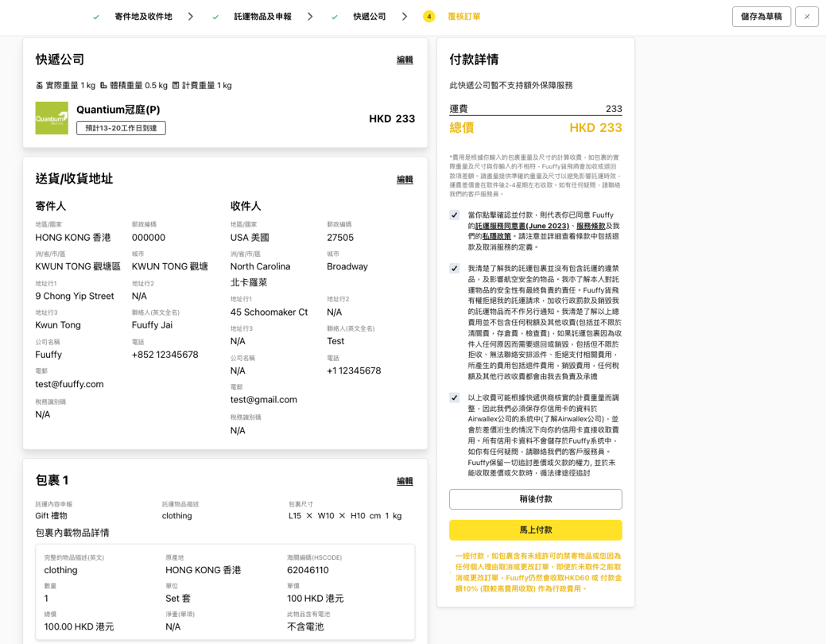Screen dimensions: 826x644
Task: Click the green checkmark beside 託運物品及申報
Action: point(215,17)
